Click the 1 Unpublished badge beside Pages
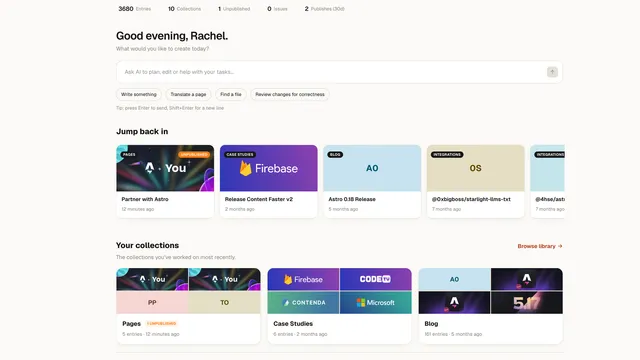The width and height of the screenshot is (640, 360). pos(162,324)
